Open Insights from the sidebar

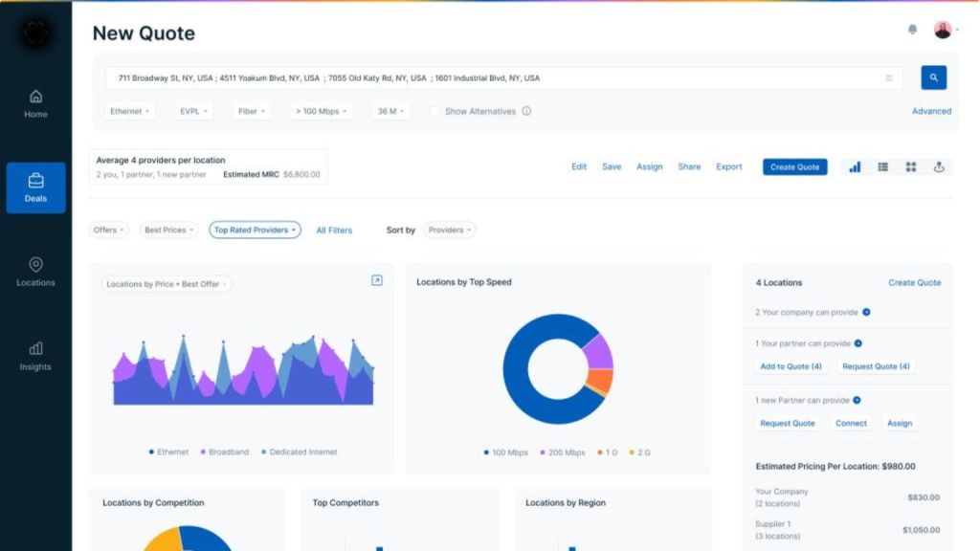point(35,356)
